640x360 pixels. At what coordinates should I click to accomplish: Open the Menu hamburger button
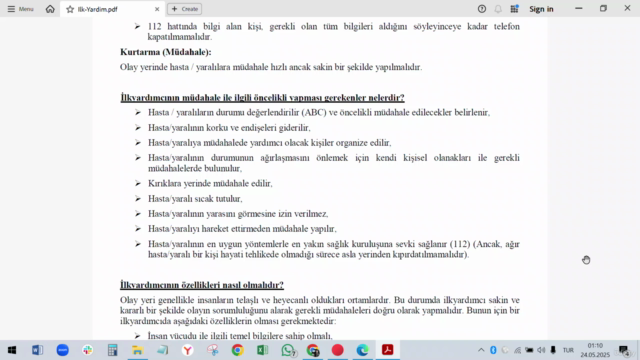(20, 9)
